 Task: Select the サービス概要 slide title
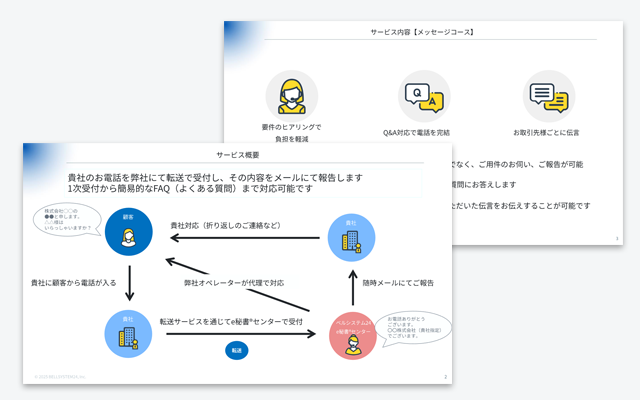(x=237, y=155)
